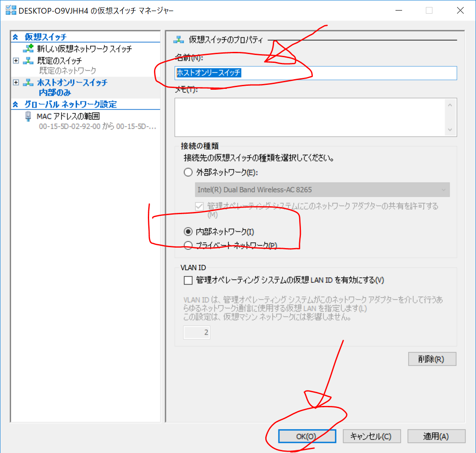Screen dimensions: 476x453
Task: Collapse the 仮想スイッチ section chevron
Action: pyautogui.click(x=16, y=37)
